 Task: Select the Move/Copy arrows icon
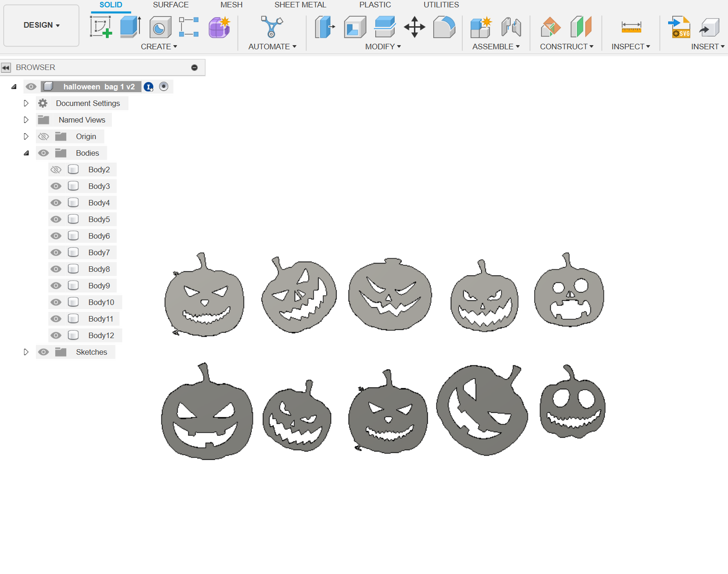pos(414,27)
